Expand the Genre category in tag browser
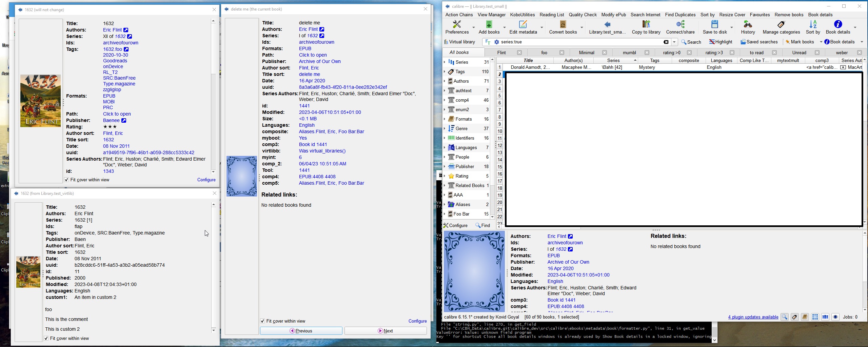The height and width of the screenshot is (347, 868). pyautogui.click(x=445, y=128)
